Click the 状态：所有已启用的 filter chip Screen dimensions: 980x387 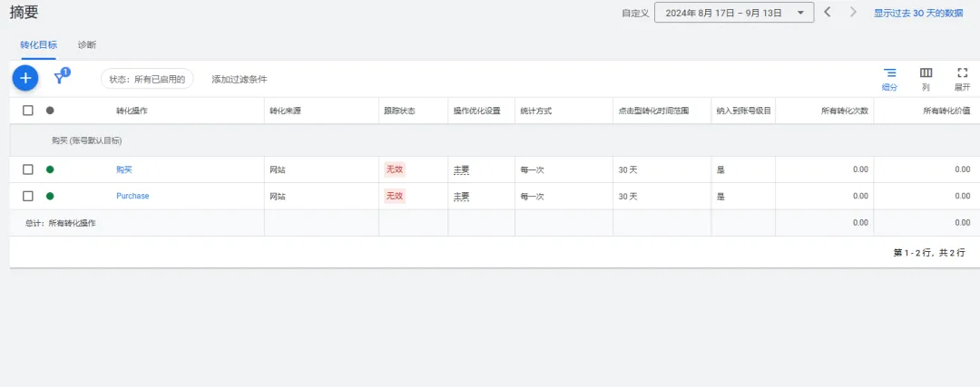pyautogui.click(x=147, y=79)
